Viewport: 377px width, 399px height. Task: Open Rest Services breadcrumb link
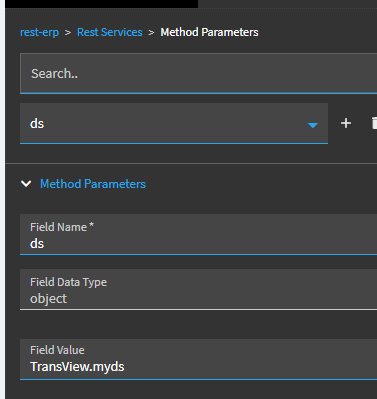tap(110, 32)
